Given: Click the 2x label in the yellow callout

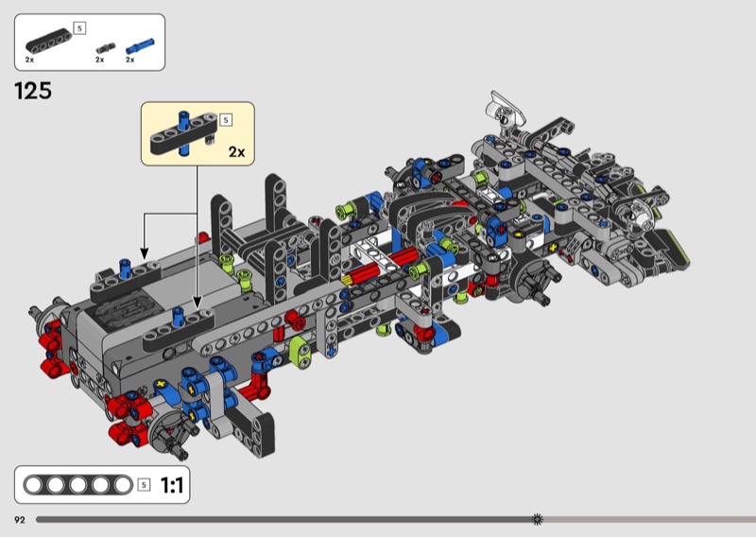Looking at the screenshot, I should [x=236, y=151].
